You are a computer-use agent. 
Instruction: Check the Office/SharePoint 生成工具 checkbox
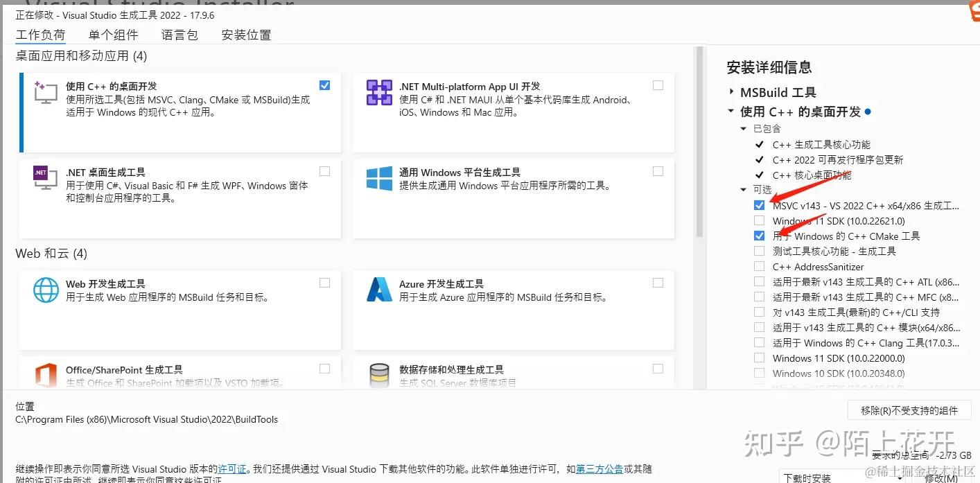click(324, 369)
